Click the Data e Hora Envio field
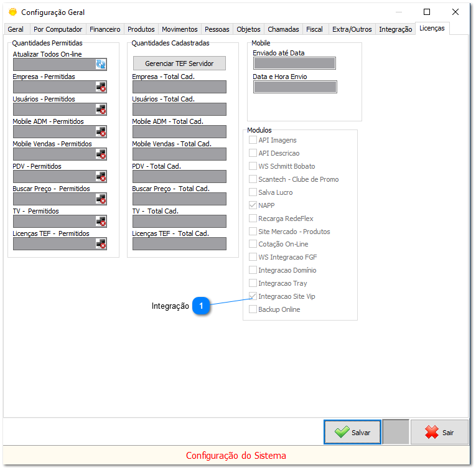Viewport: 476px width, 470px height. [295, 87]
